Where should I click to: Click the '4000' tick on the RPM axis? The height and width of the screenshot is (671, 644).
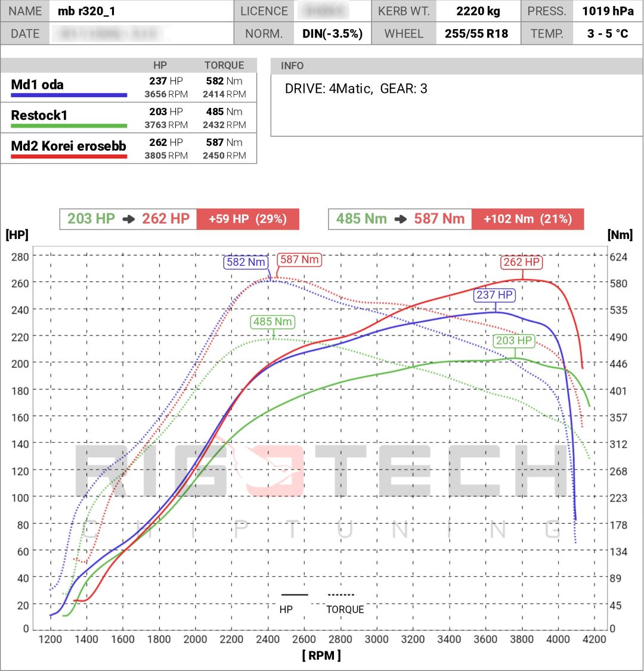point(558,639)
